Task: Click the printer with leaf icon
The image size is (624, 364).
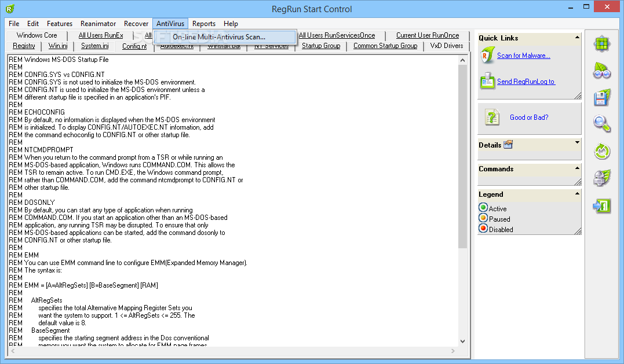Action: (x=602, y=178)
